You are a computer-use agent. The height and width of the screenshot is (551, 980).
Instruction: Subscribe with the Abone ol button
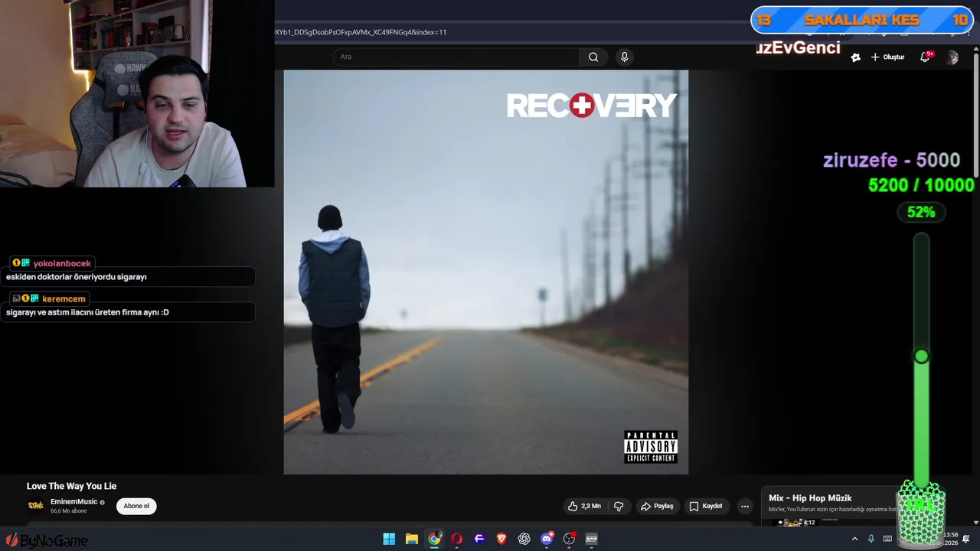(136, 506)
